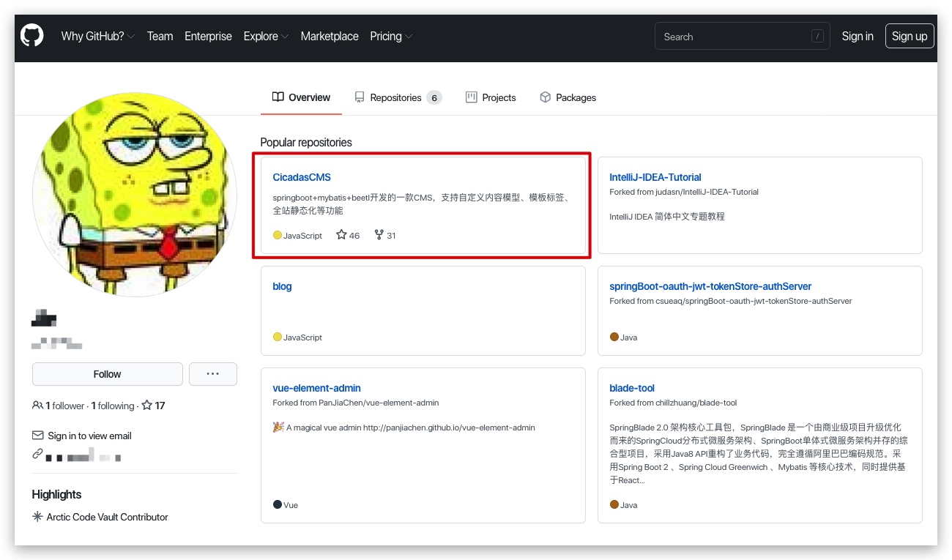Click into the Search field

click(x=742, y=36)
